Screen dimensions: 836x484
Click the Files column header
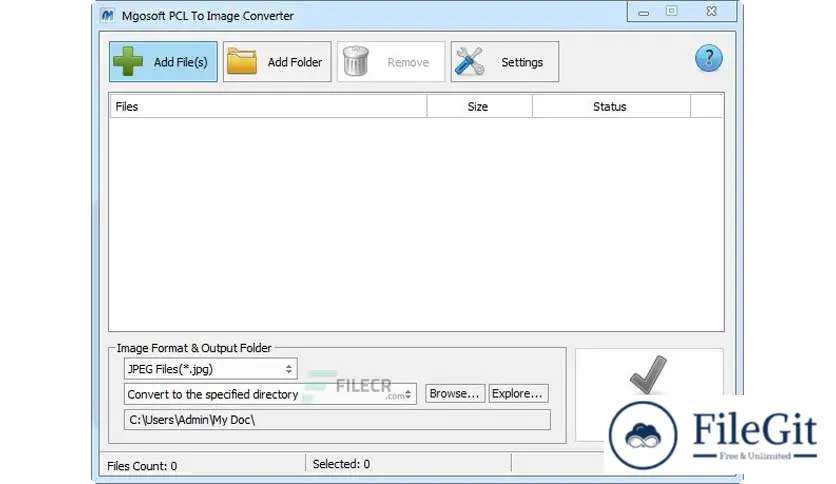[268, 107]
